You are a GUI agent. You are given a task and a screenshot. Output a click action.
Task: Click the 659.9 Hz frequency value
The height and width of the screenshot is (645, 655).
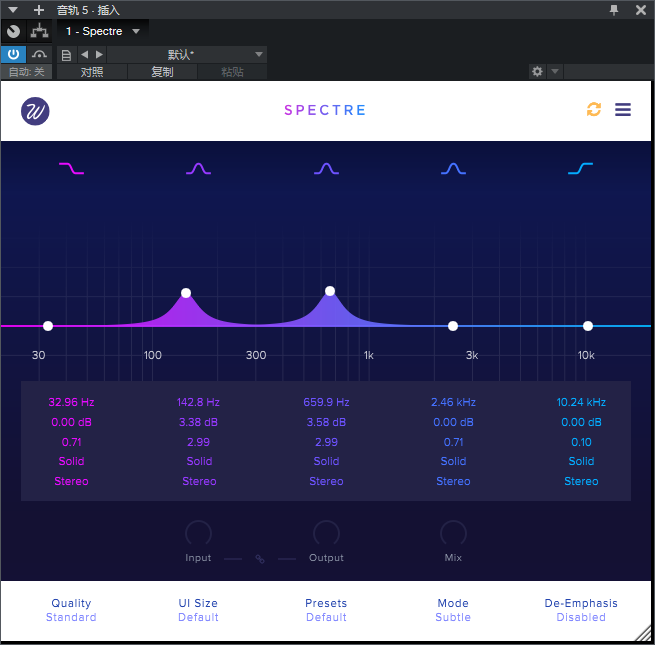pyautogui.click(x=326, y=402)
